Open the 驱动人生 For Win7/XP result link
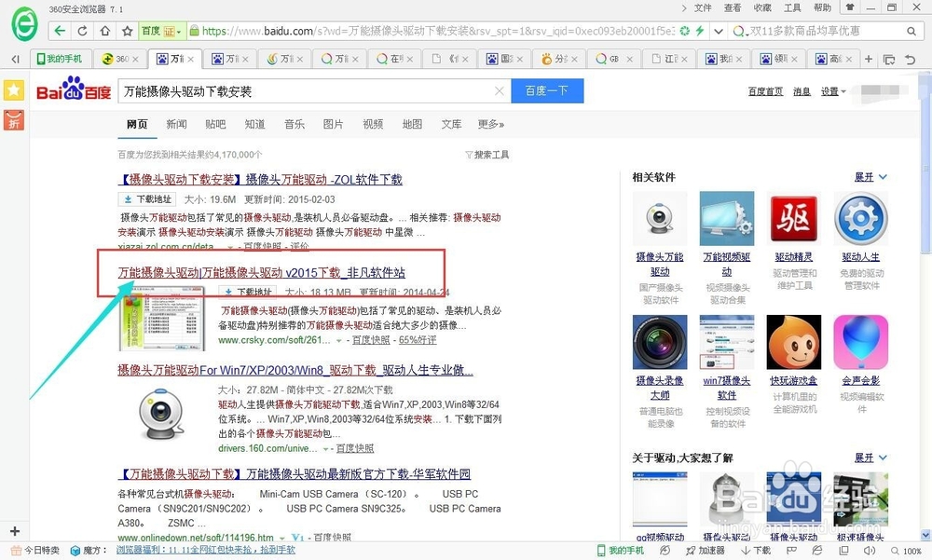Image resolution: width=932 pixels, height=560 pixels. tap(295, 370)
